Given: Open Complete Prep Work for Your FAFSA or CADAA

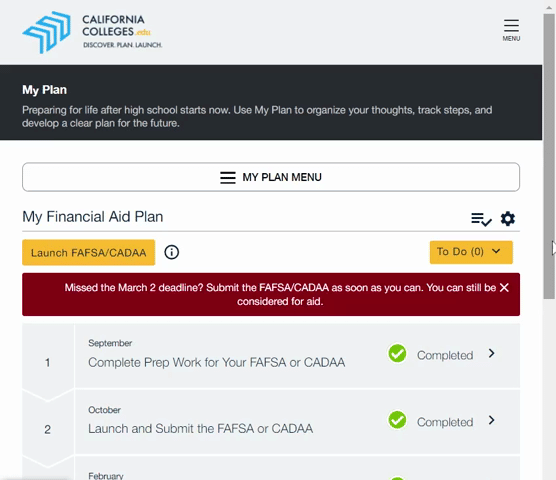Looking at the screenshot, I should [x=216, y=362].
